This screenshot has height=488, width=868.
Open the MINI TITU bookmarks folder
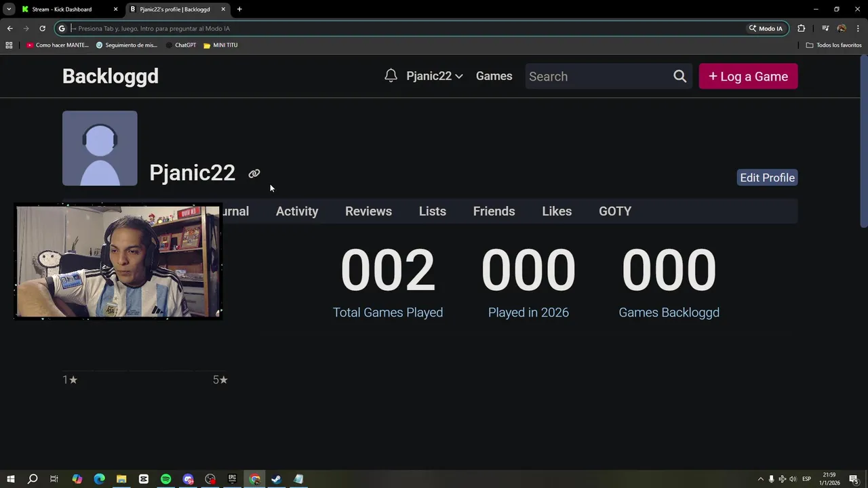point(220,45)
